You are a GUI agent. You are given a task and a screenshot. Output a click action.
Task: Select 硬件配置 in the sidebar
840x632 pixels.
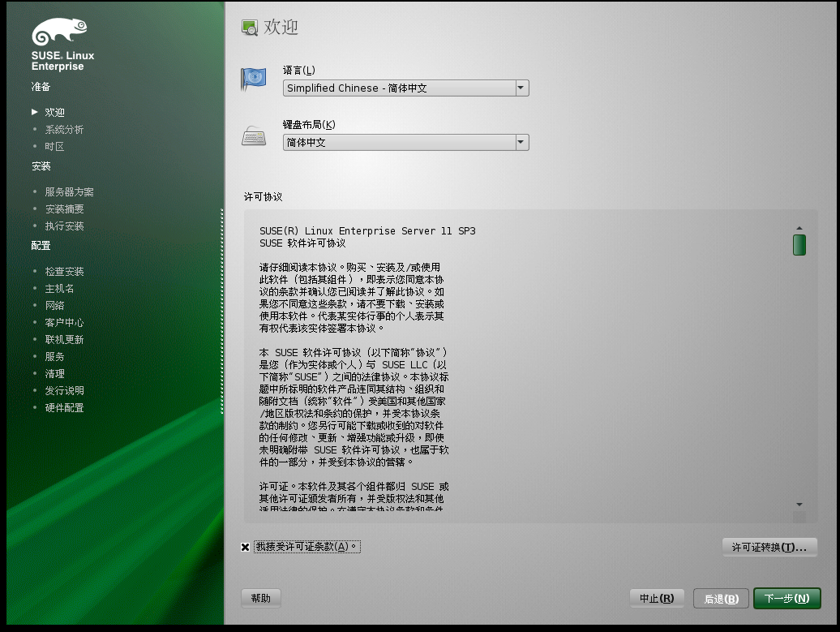[63, 407]
